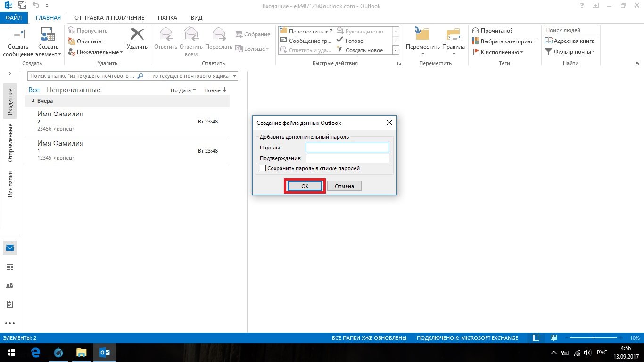Select the Переместить в: ? quick action
This screenshot has height=362, width=644.
click(x=306, y=31)
